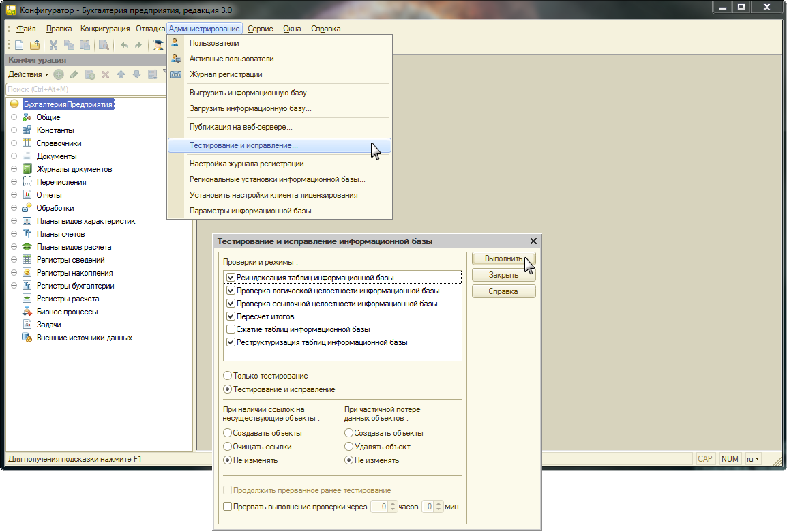Select Очищать ссылки radio option
Screen dimensions: 787x532
227,447
